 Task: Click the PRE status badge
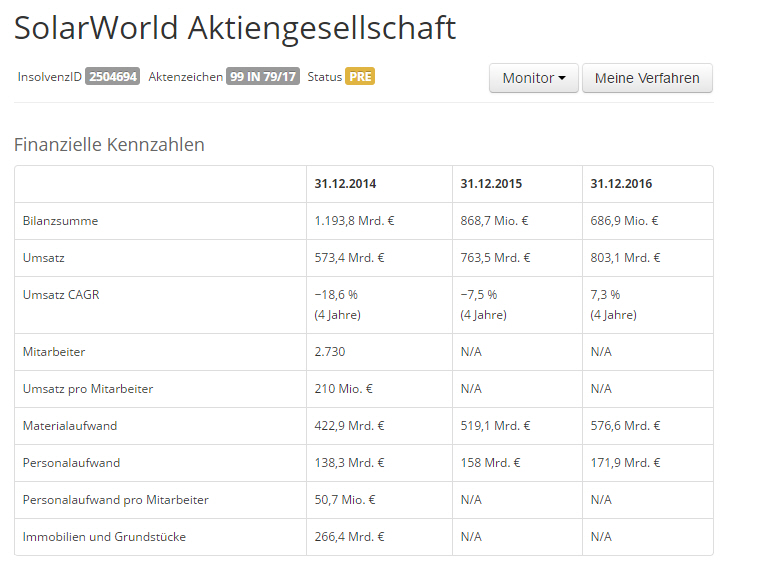[360, 77]
